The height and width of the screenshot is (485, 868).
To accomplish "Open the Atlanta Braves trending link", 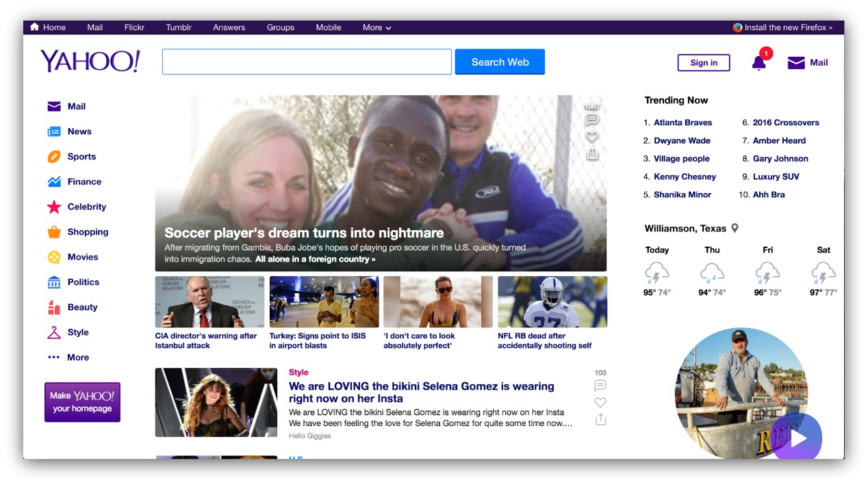I will coord(682,123).
